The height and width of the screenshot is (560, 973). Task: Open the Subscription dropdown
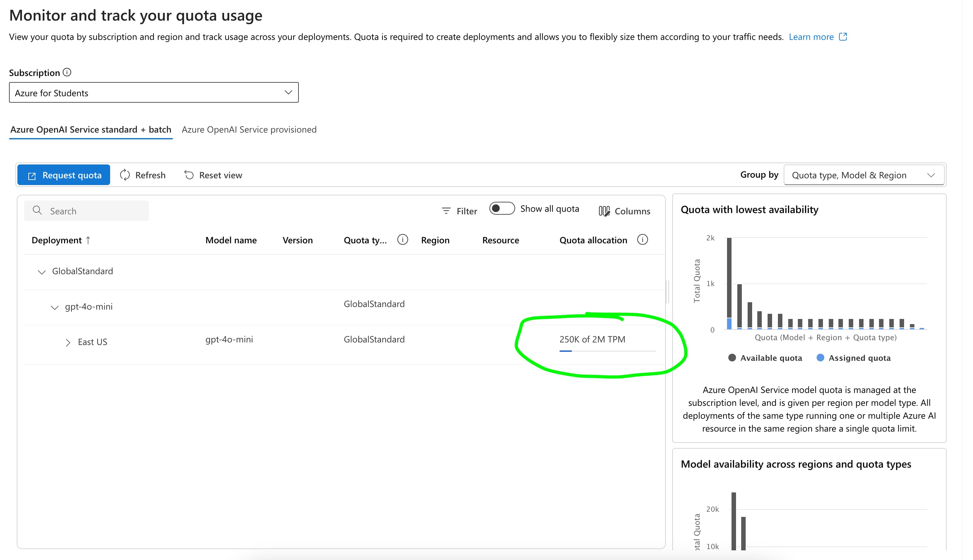pyautogui.click(x=154, y=93)
